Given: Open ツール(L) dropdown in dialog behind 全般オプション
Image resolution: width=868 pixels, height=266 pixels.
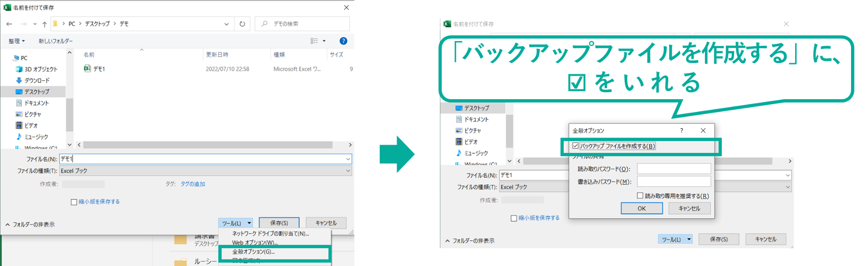Looking at the screenshot, I should point(675,239).
